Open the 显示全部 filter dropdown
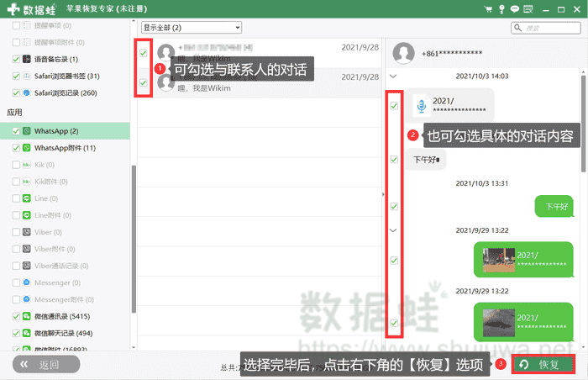The width and height of the screenshot is (588, 380). (x=192, y=28)
